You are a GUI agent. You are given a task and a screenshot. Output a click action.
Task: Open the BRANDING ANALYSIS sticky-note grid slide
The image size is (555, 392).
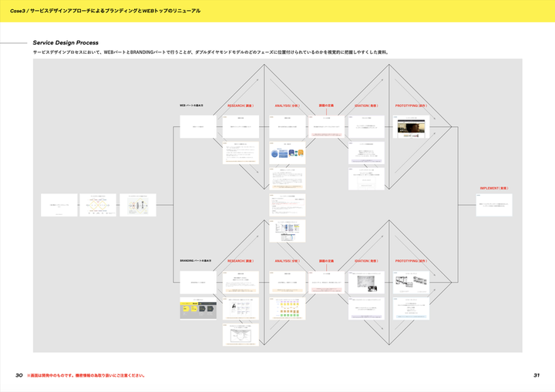[288, 309]
